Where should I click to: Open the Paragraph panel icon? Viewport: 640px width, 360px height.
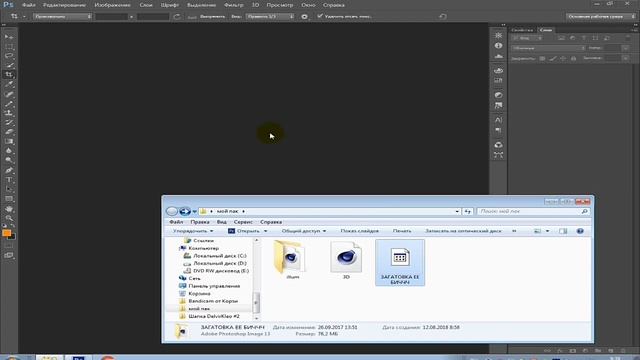click(x=498, y=130)
